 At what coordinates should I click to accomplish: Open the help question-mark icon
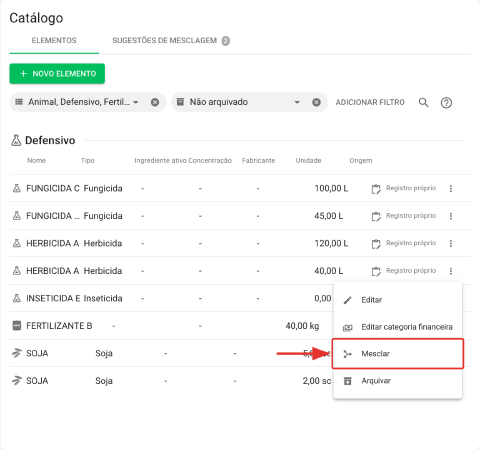pyautogui.click(x=446, y=103)
